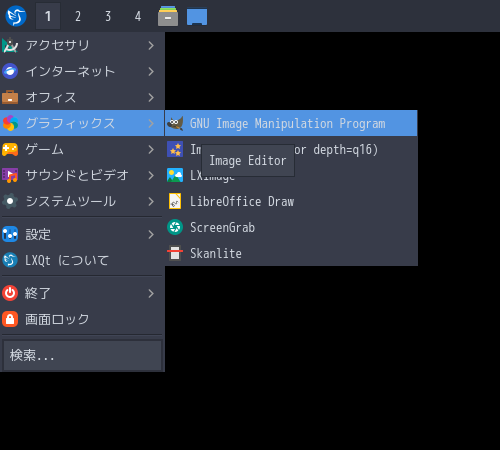Expand the システムツール submenu arrow
Screen dimensions: 500x450
coord(151,201)
